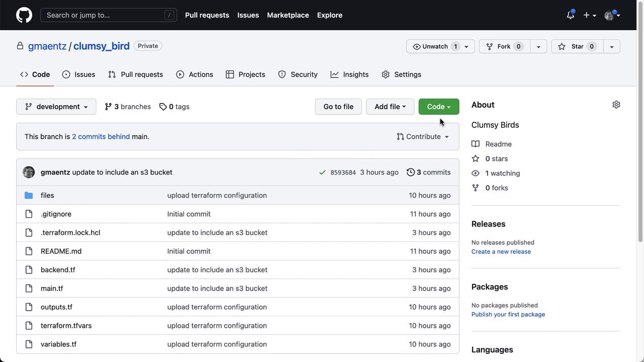Click the gmaentz commit author avatar
The image size is (644, 362).
(x=29, y=172)
